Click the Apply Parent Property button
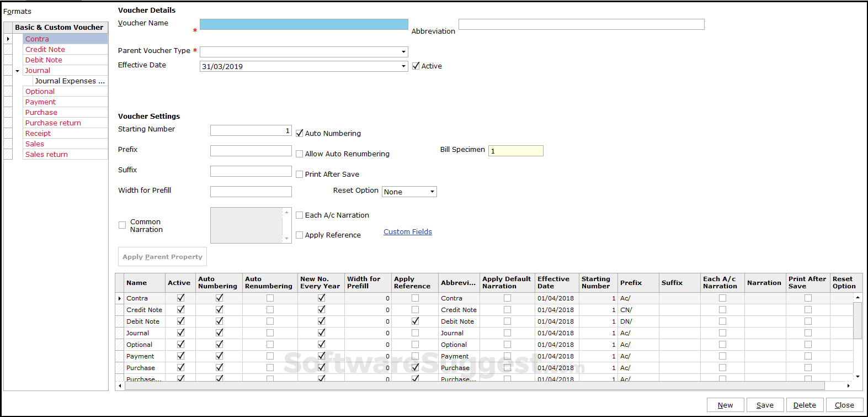 pos(162,257)
